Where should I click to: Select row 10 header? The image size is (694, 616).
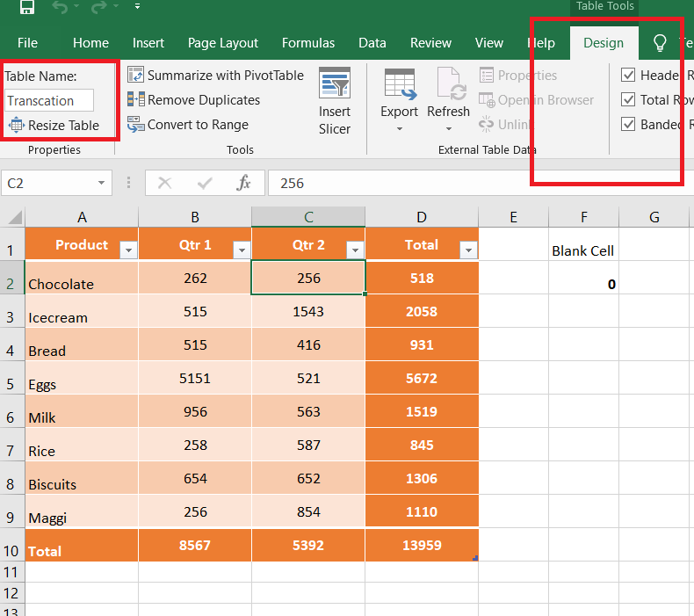point(12,545)
